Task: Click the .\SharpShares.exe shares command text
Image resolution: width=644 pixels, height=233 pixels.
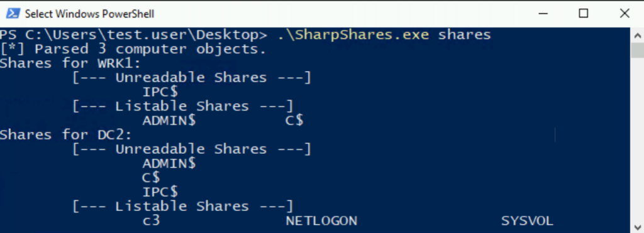Action: pos(384,35)
